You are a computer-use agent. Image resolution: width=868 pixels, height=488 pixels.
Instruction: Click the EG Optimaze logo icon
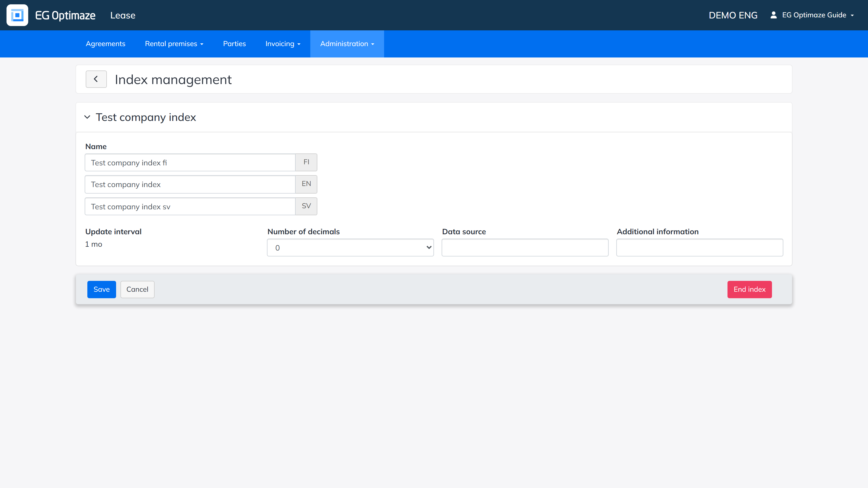click(17, 15)
